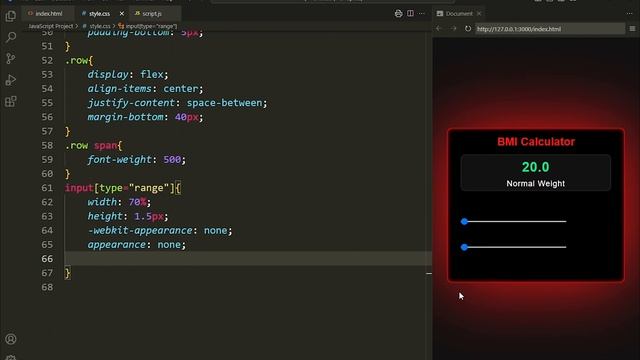Viewport: 640px width, 360px height.
Task: Click 'margin-bottom' property on line 56
Action: pyautogui.click(x=125, y=117)
